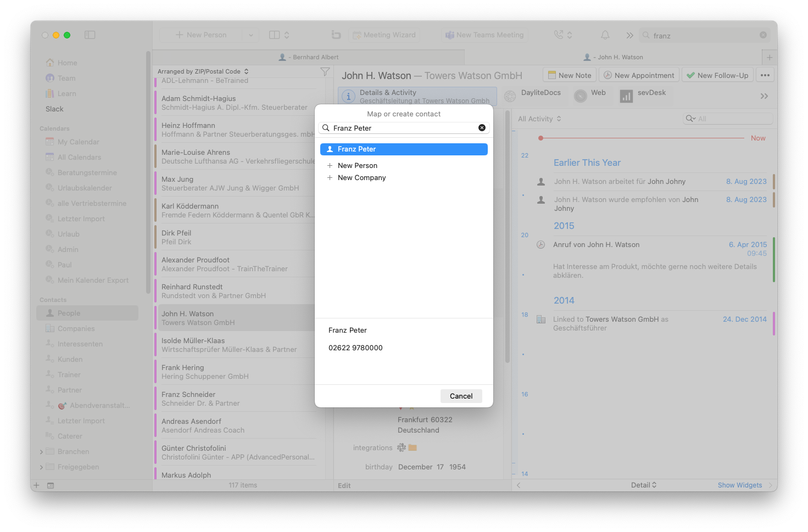Expand more tabs double chevron
Viewport: 808px width, 532px height.
tap(764, 96)
